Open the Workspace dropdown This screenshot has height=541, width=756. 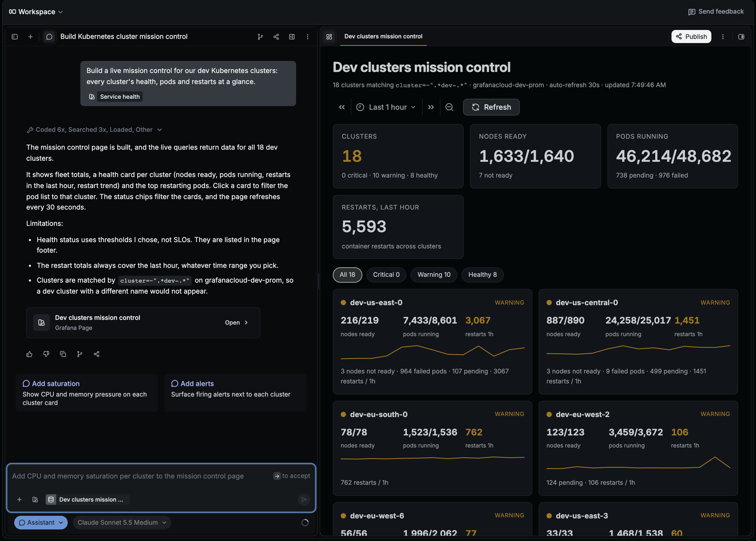pyautogui.click(x=36, y=12)
